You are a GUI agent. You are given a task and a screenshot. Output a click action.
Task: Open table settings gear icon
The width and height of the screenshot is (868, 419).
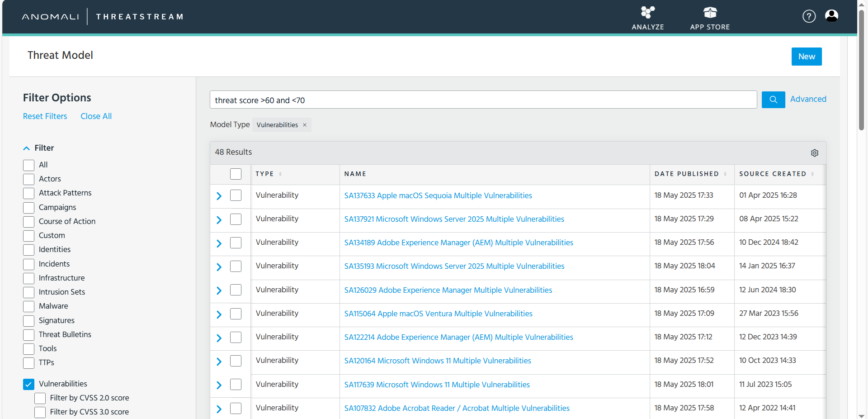pos(814,153)
